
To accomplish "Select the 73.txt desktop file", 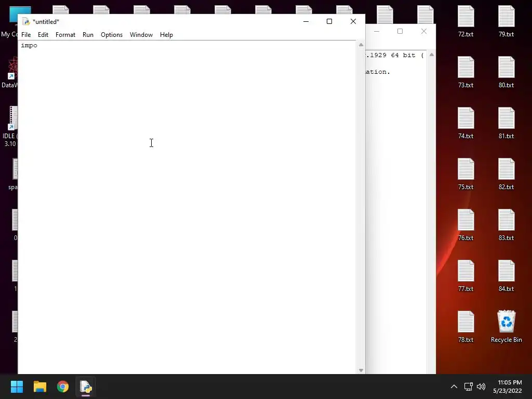I will (466, 73).
